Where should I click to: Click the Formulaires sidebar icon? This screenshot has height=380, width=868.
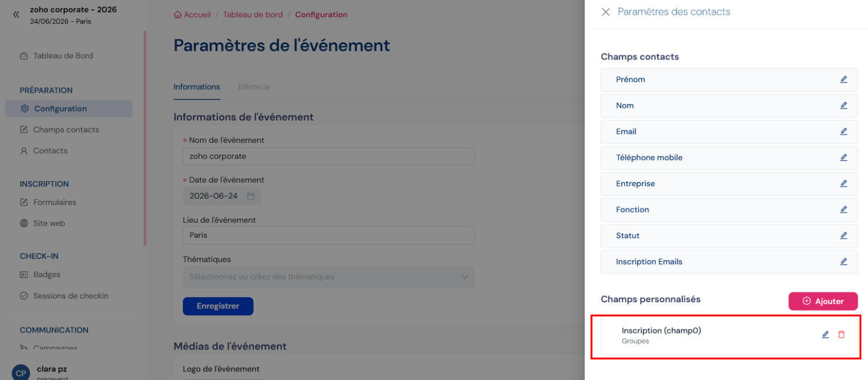tap(24, 202)
